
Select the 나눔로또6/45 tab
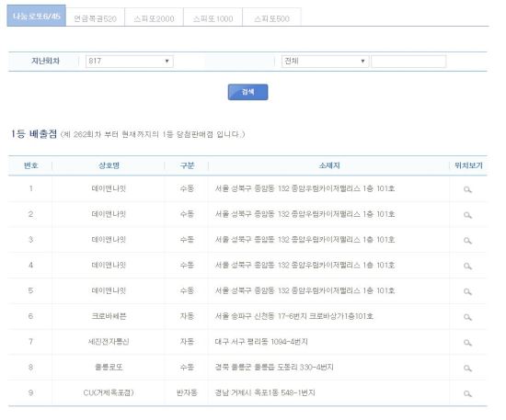click(37, 16)
